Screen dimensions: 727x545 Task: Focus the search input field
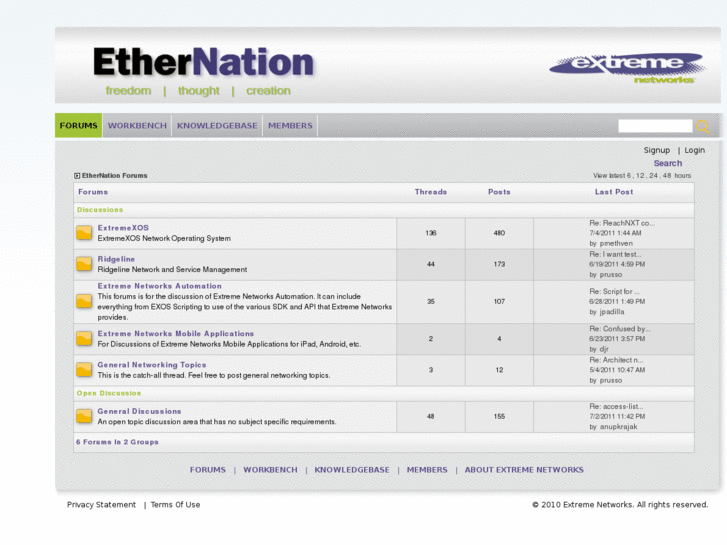point(655,126)
